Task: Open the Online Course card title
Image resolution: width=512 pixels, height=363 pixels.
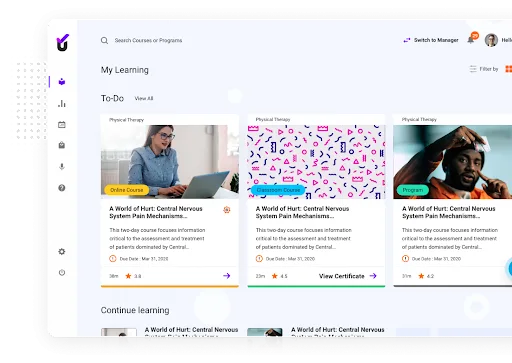Action: click(x=156, y=212)
